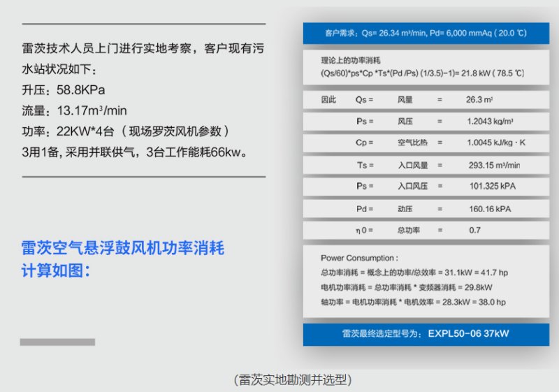Click the line '3用1备,采用并联供气，3台工作能耗66kw。'
559x392 pixels.
tap(135, 152)
